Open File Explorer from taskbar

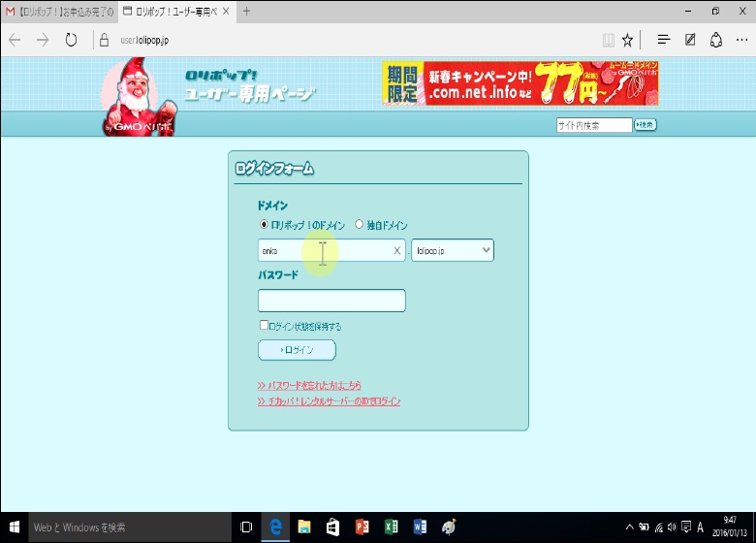pyautogui.click(x=304, y=527)
